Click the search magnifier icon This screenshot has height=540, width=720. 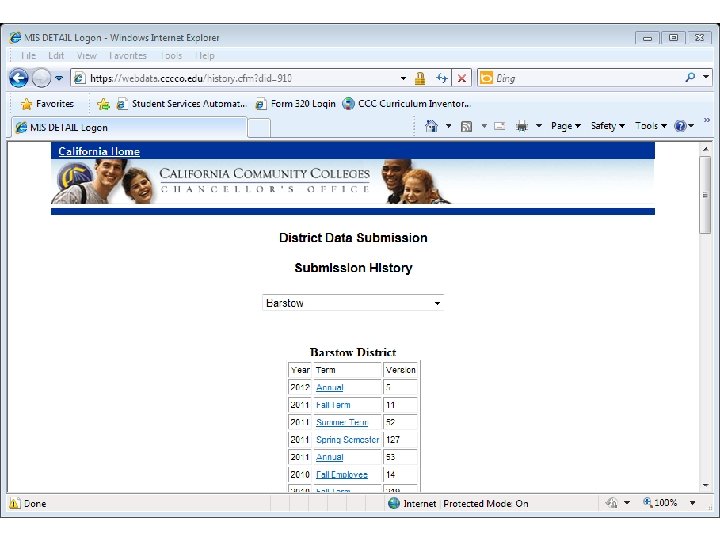[x=690, y=78]
